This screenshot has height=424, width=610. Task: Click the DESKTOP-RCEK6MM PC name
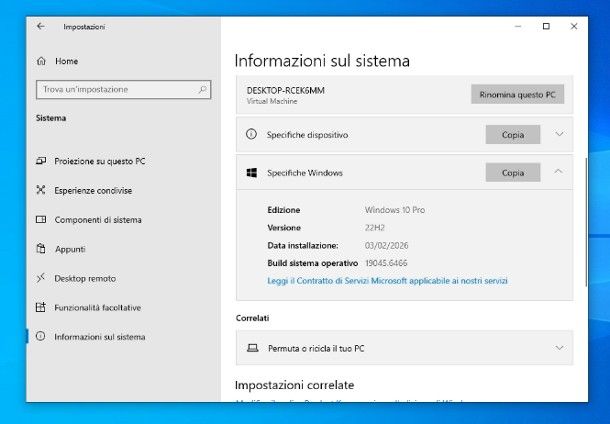(x=286, y=91)
